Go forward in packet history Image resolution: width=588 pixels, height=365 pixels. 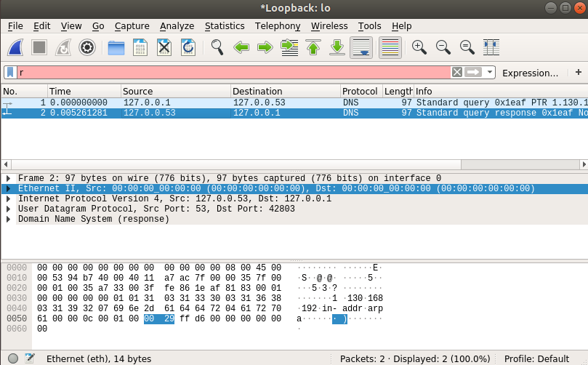click(265, 48)
